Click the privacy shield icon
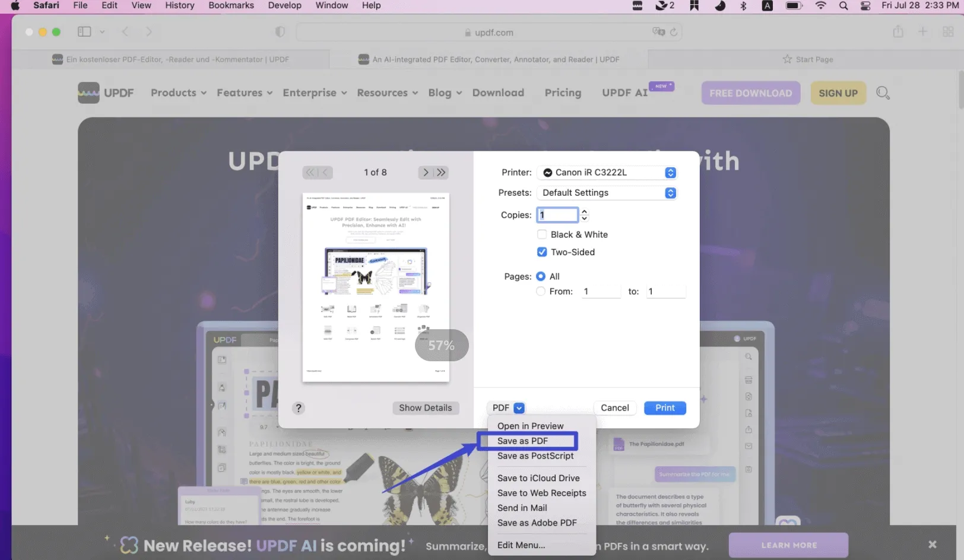 tap(280, 32)
